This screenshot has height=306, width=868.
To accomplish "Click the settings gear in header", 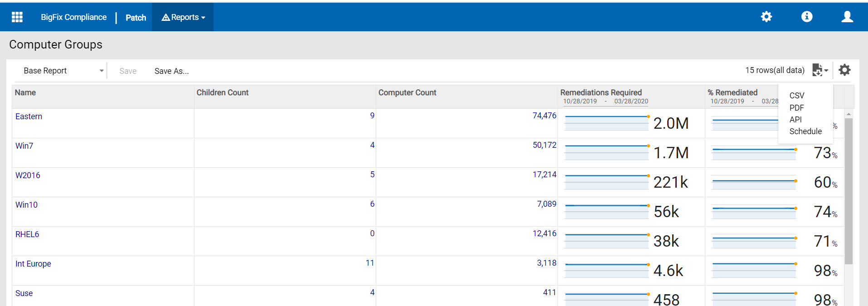I will tap(766, 17).
